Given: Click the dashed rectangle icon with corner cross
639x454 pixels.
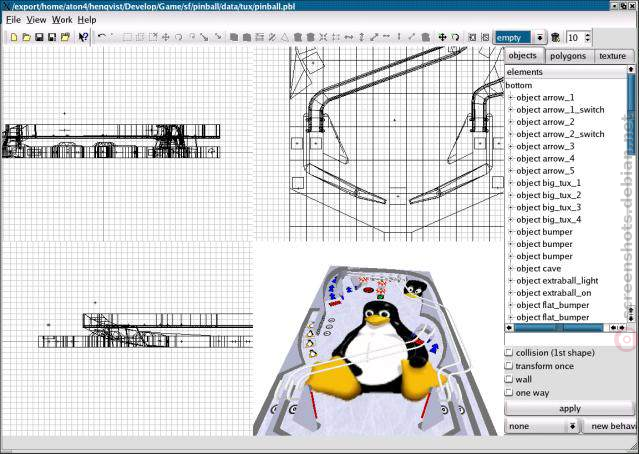Looking at the screenshot, I should point(153,37).
